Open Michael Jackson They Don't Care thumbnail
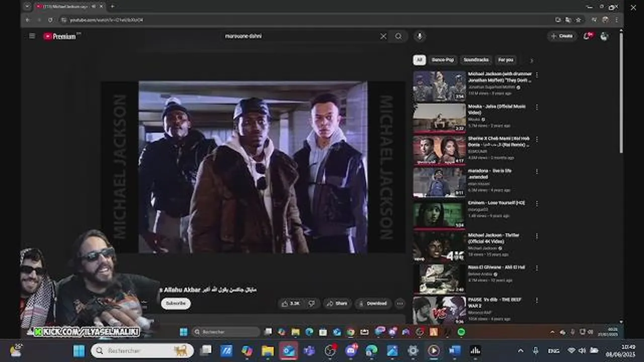The width and height of the screenshot is (644, 362). click(x=440, y=86)
